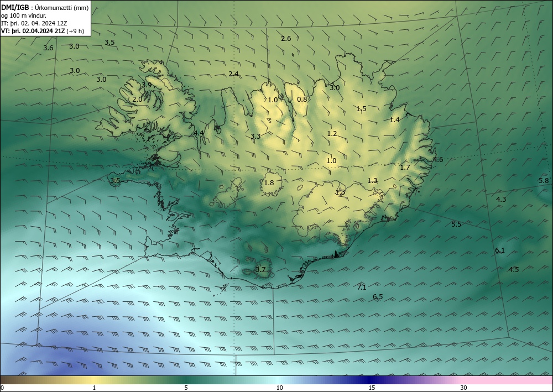Click the map value 0.8
This screenshot has height=392, width=553.
coord(302,100)
